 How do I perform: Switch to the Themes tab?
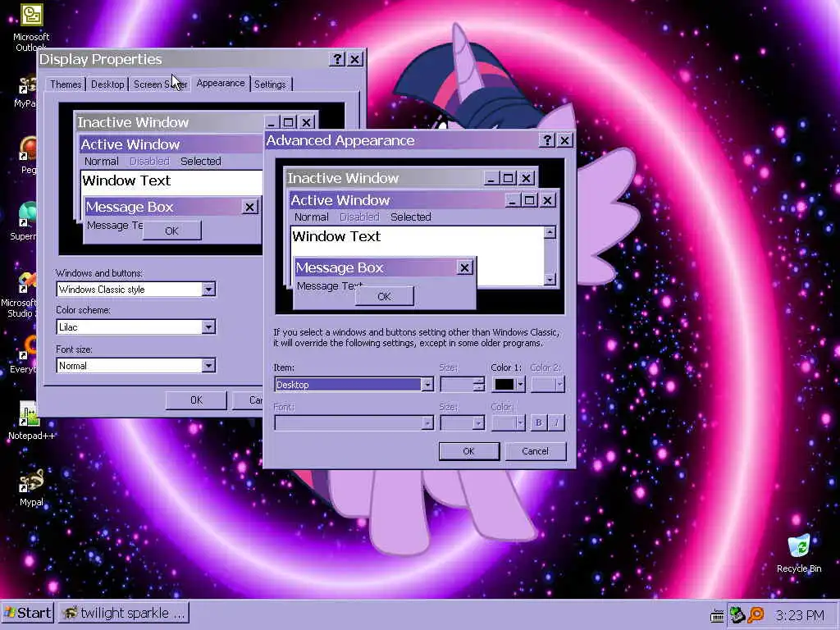(x=66, y=84)
